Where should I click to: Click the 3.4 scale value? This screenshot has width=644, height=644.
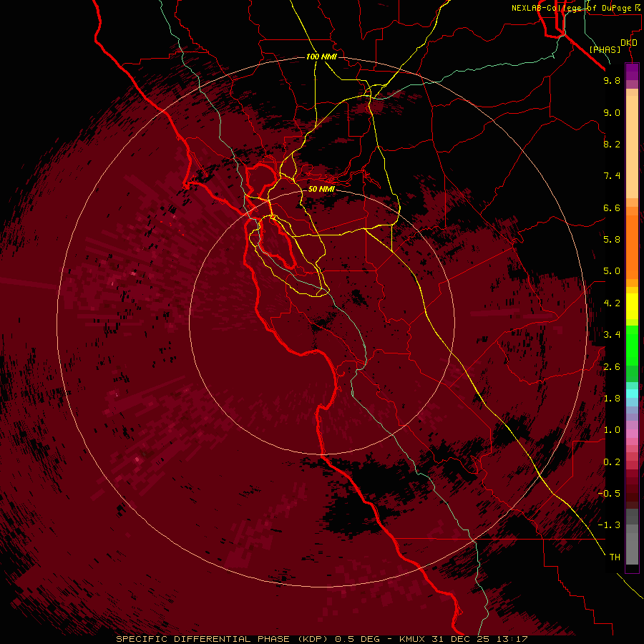[x=612, y=335]
